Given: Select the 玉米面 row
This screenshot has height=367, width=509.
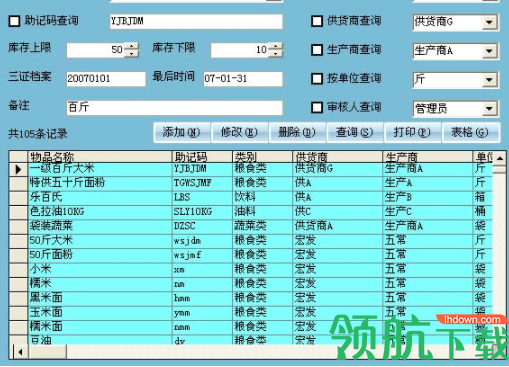Looking at the screenshot, I should [251, 313].
